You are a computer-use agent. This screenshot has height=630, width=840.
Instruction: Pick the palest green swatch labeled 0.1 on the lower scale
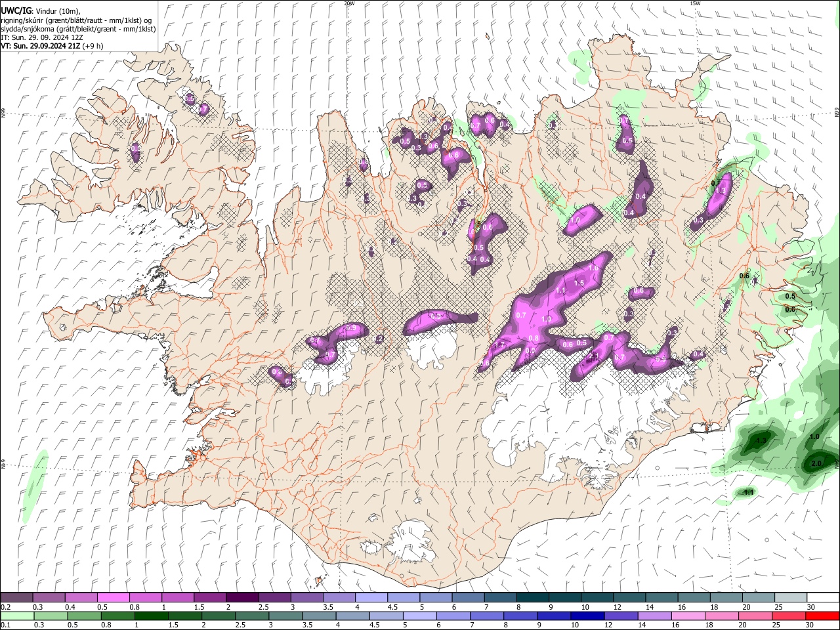pos(17,616)
